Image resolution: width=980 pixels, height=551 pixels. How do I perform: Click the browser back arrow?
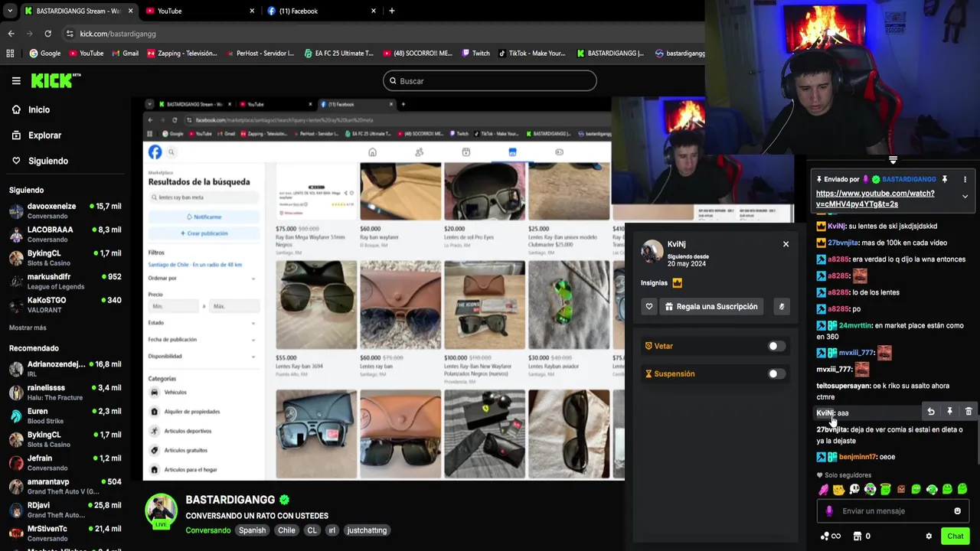click(x=11, y=34)
